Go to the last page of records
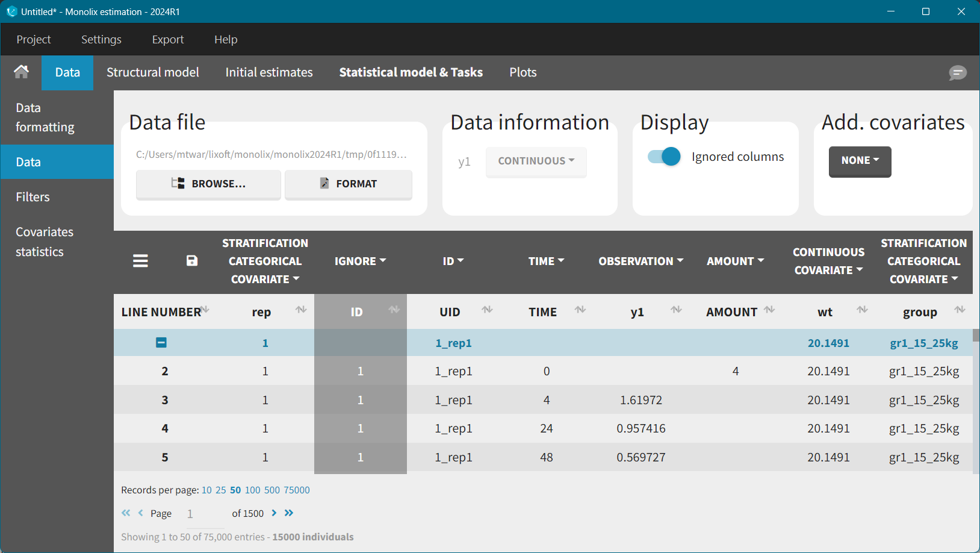 point(289,513)
